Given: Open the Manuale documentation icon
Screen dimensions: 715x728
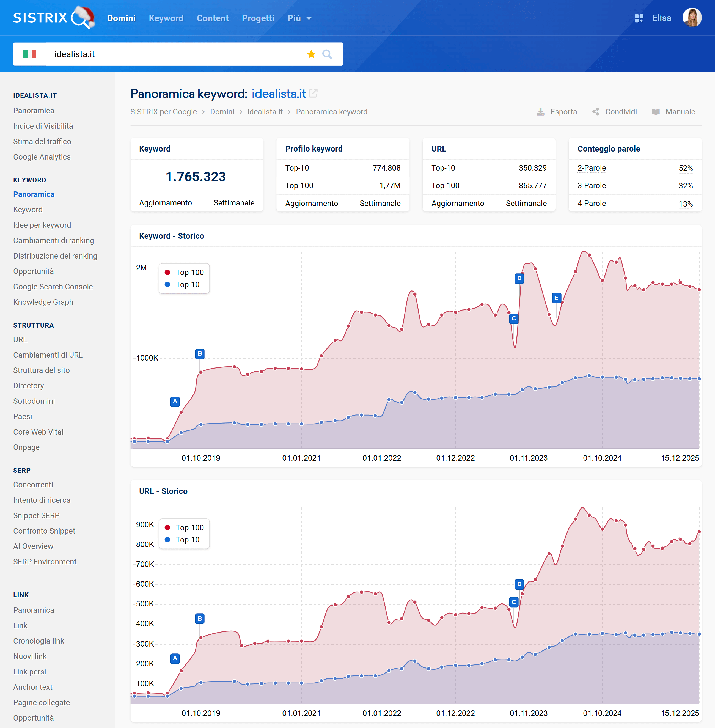Looking at the screenshot, I should (x=656, y=112).
